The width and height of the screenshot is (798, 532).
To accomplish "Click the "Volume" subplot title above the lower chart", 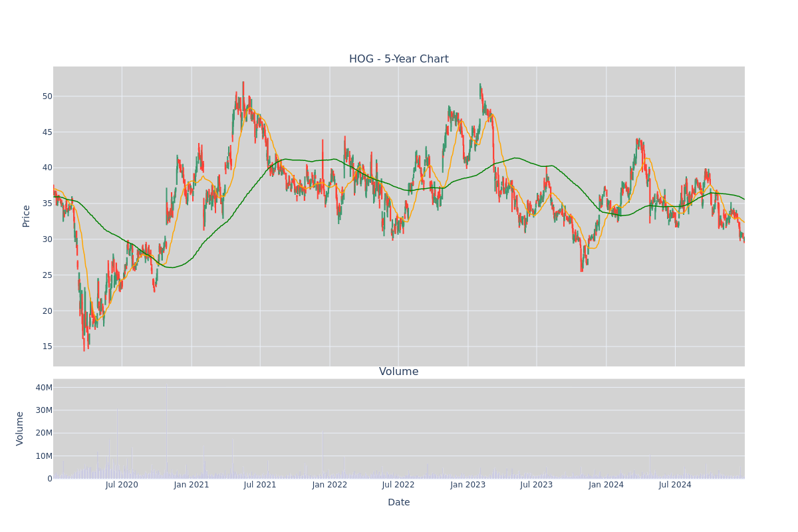I will click(x=399, y=372).
